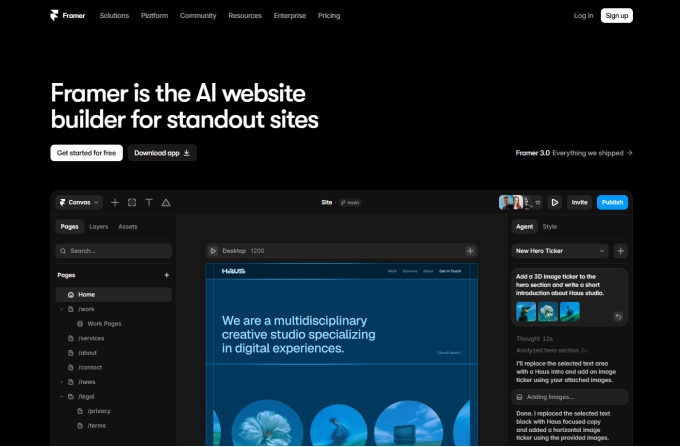Click Get started for free

coord(86,153)
